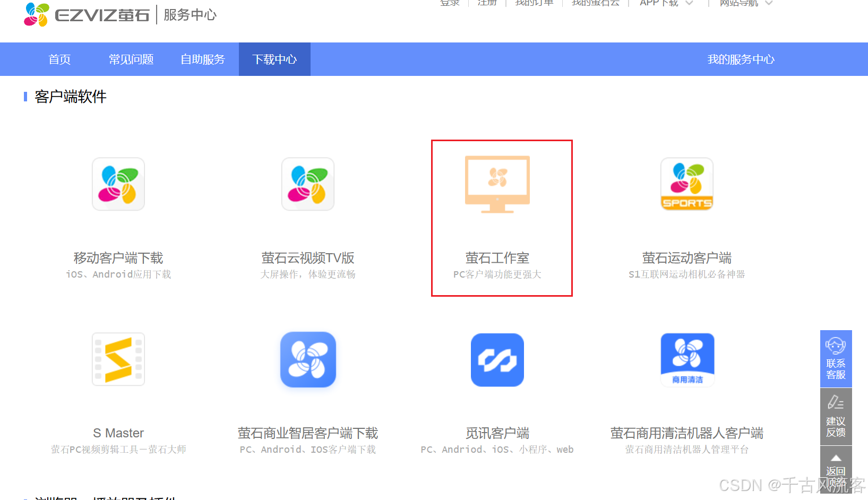Click the 萤石工作室 title text
This screenshot has width=868, height=500.
[497, 258]
